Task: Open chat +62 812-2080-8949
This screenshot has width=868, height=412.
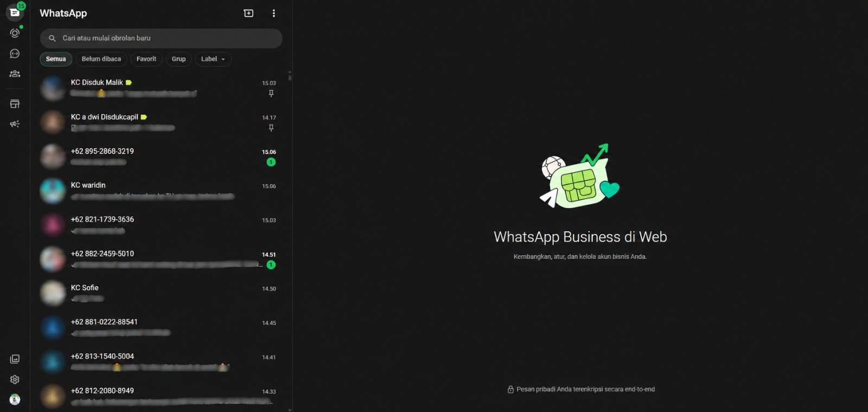Action: coord(161,396)
